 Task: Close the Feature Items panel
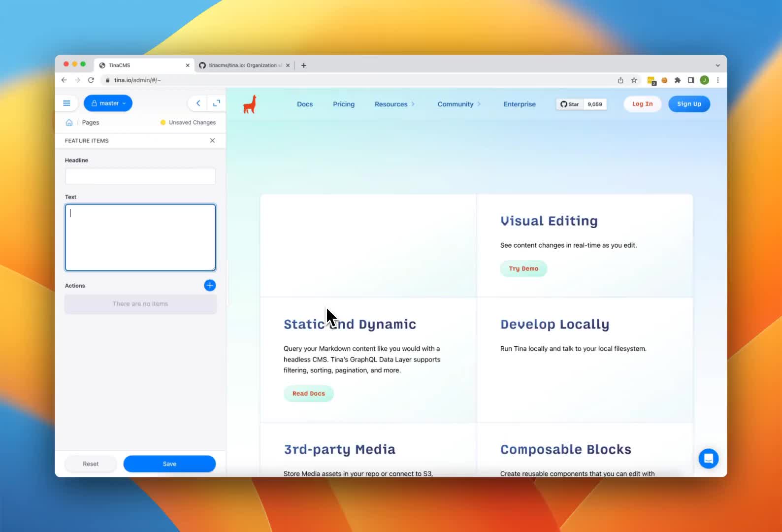[212, 140]
